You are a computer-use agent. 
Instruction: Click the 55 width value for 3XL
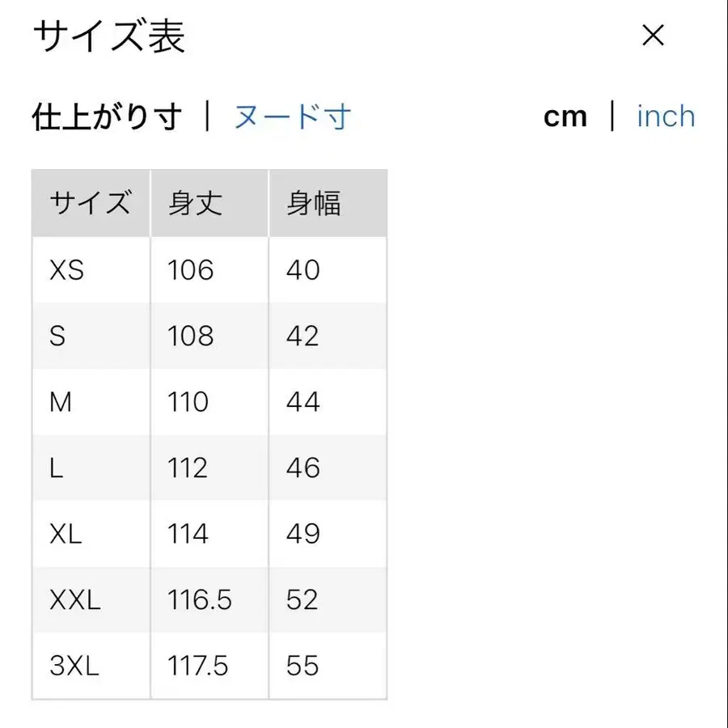click(302, 666)
